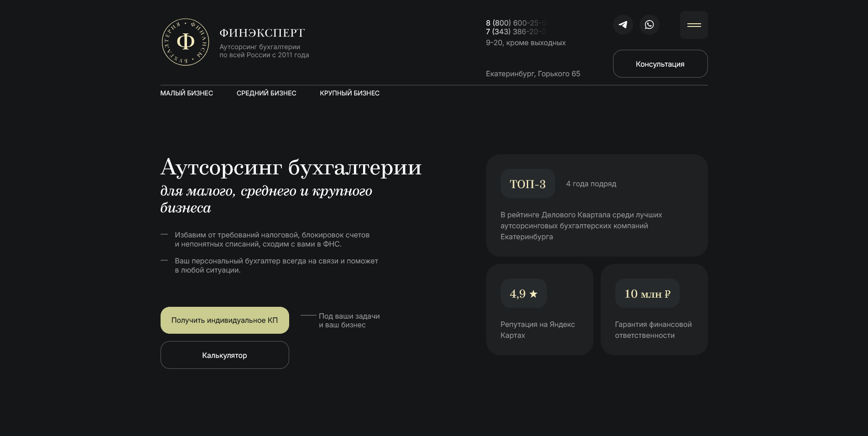Open Telegram chat icon
This screenshot has width=868, height=436.
[623, 25]
